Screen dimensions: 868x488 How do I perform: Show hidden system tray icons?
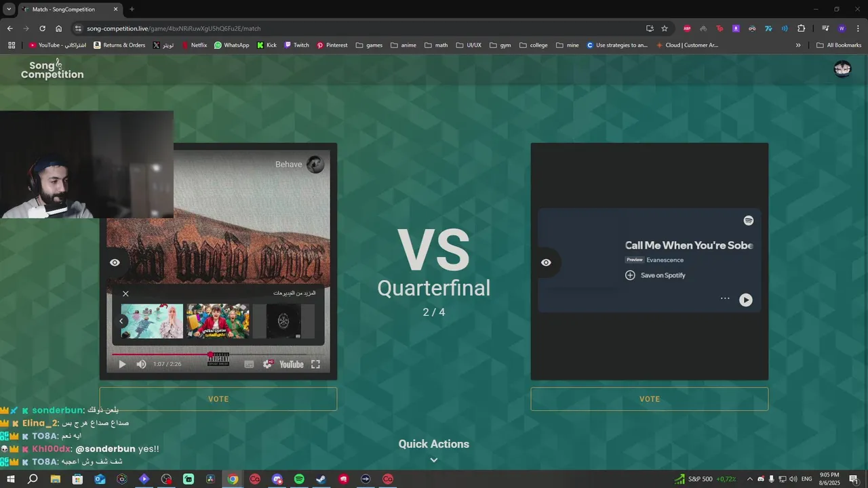point(749,479)
